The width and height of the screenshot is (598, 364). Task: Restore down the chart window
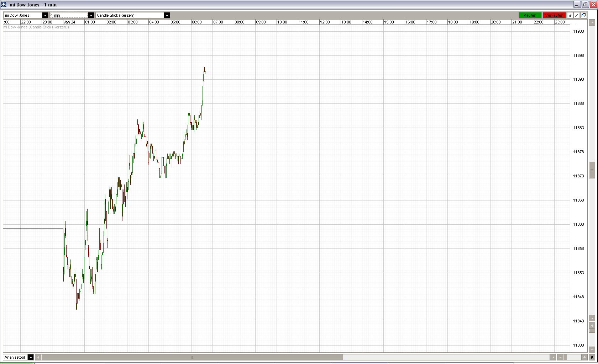tap(585, 5)
